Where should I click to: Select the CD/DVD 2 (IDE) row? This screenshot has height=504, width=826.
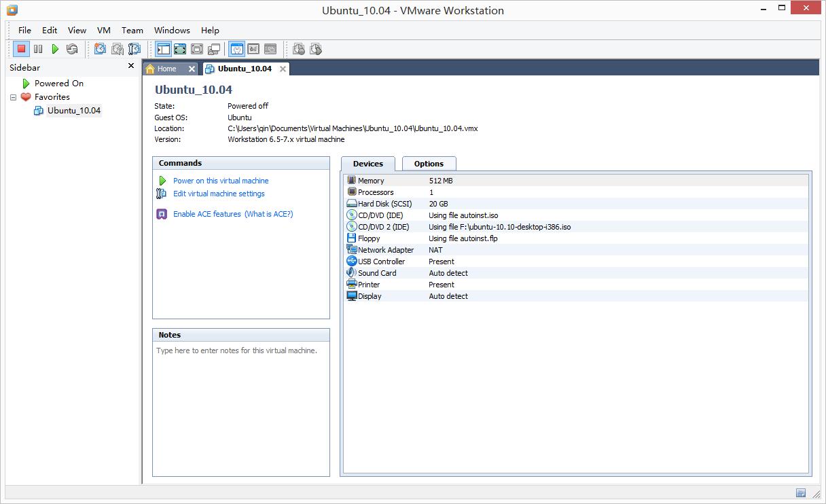(x=577, y=227)
